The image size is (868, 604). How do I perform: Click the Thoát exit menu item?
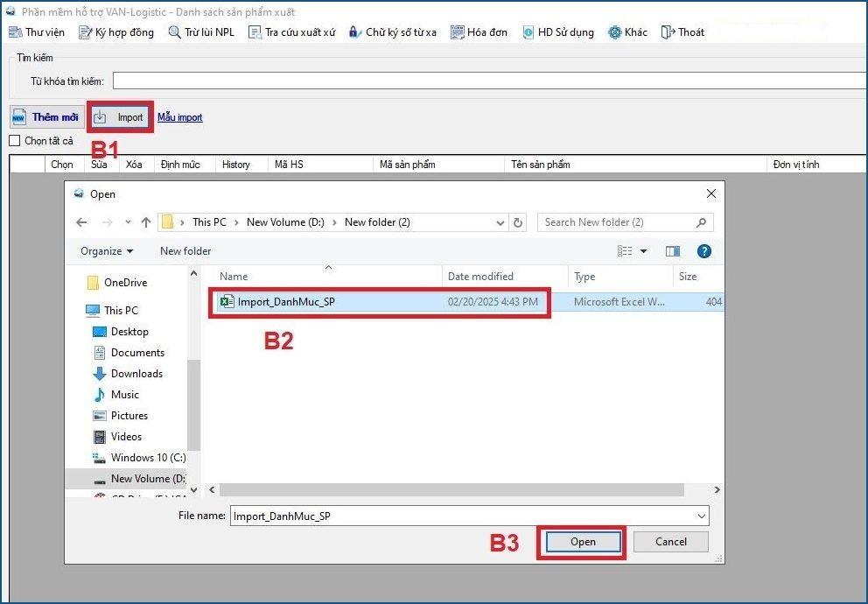pyautogui.click(x=682, y=32)
